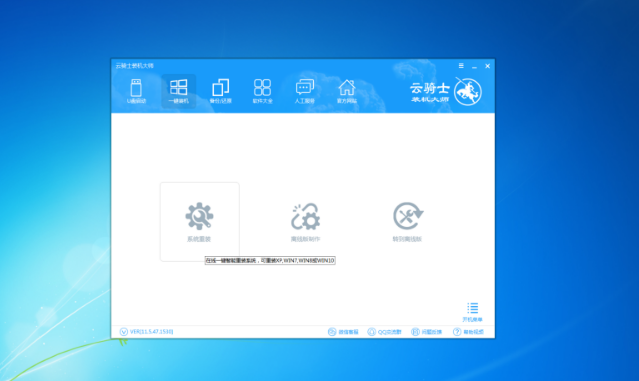Screen dimensions: 639x381
Task: Click the 云骑士 knight logo
Action: click(x=468, y=91)
